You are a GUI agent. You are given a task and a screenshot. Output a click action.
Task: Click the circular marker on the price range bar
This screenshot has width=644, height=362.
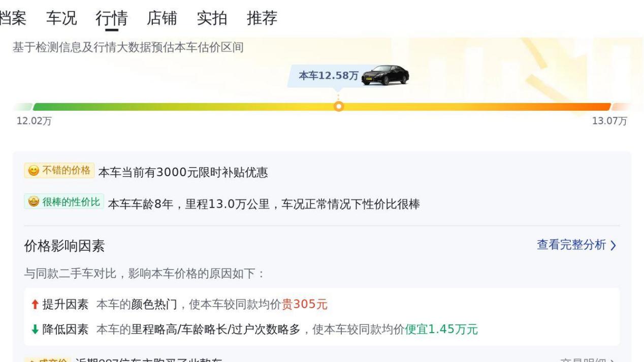pyautogui.click(x=339, y=107)
